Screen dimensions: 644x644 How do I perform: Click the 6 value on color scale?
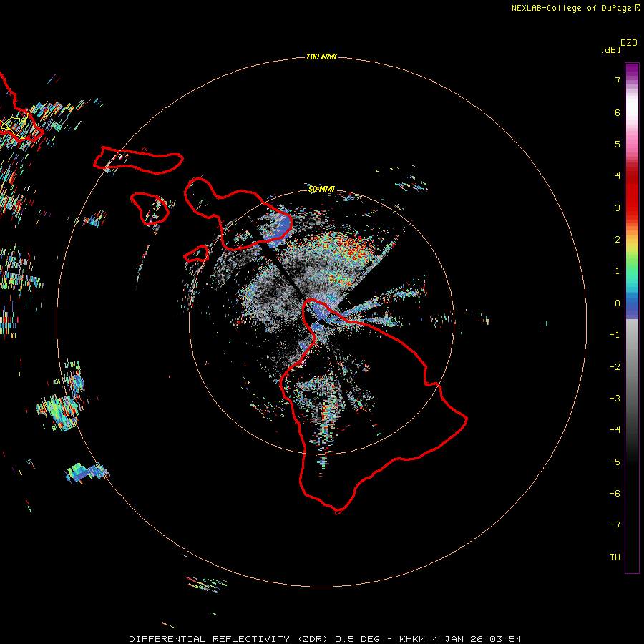point(618,112)
